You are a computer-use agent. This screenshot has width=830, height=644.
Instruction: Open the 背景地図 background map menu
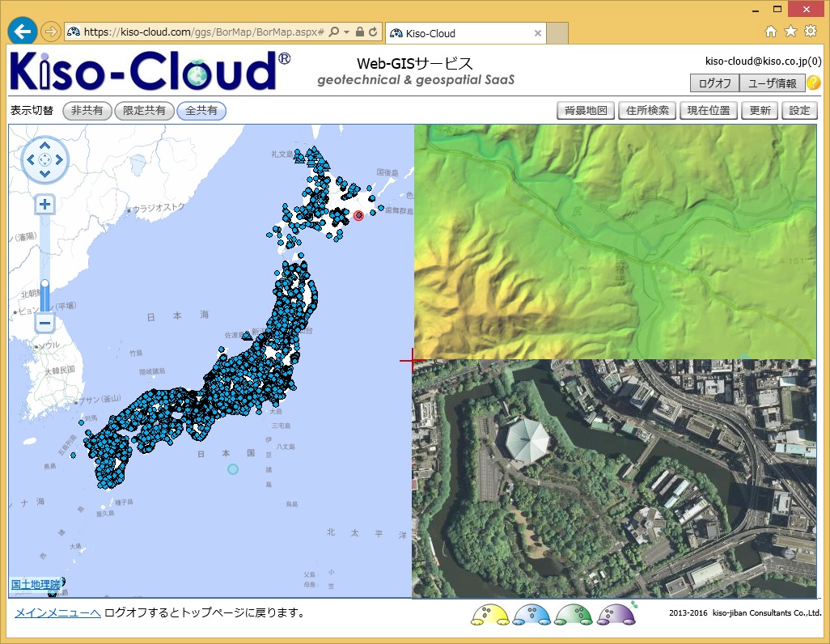click(x=586, y=111)
